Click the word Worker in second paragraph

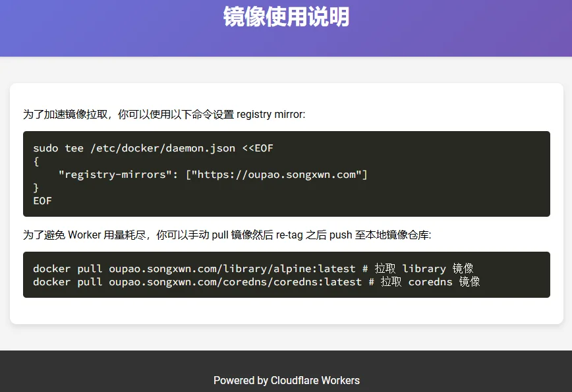point(84,235)
